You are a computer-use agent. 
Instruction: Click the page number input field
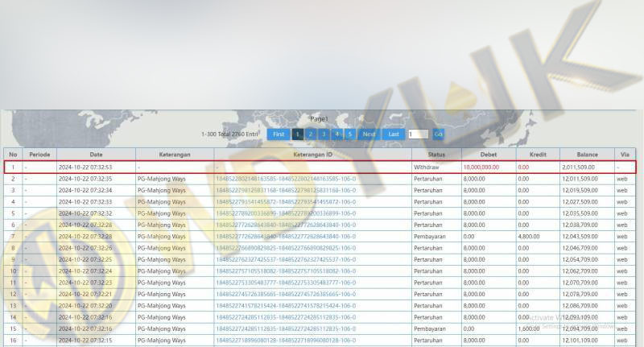(418, 134)
